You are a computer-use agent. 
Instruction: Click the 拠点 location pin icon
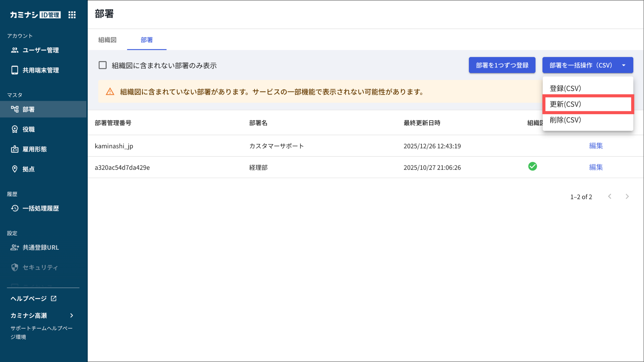14,169
